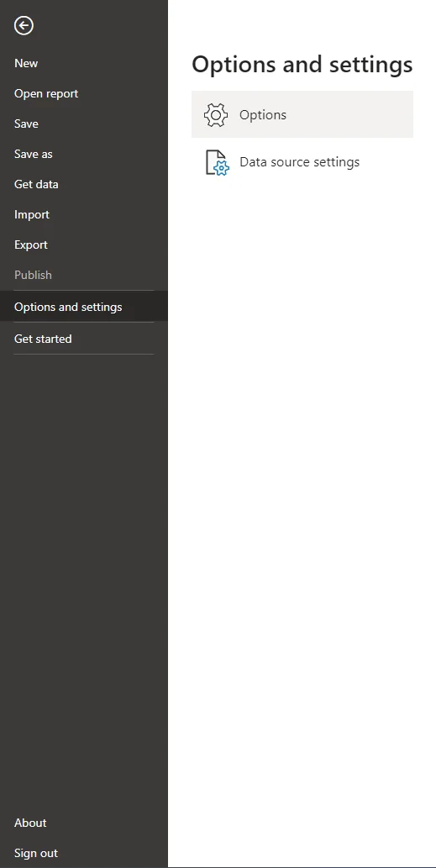Click the Options gear icon
Screen dimensions: 436x868
coord(216,114)
